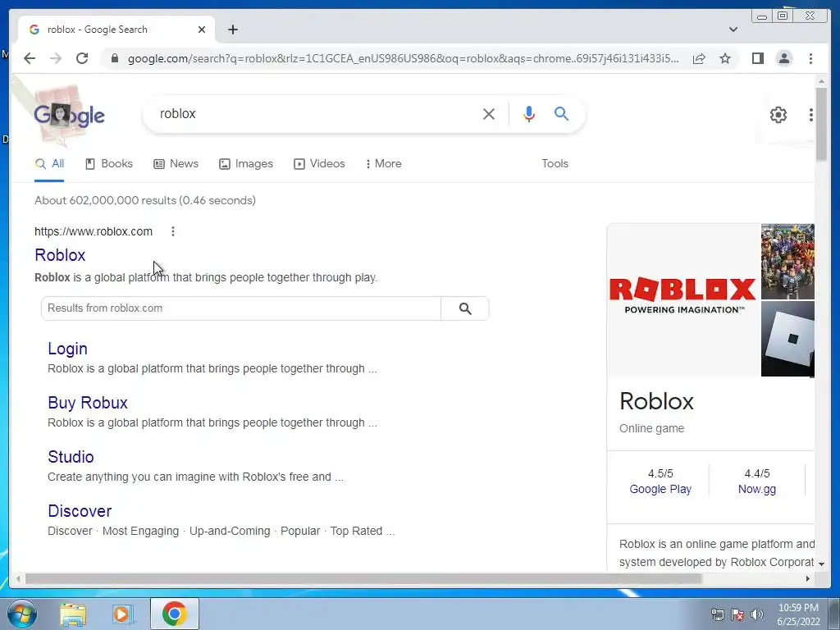The width and height of the screenshot is (840, 630).
Task: Expand the tab search chevron
Action: [x=733, y=30]
